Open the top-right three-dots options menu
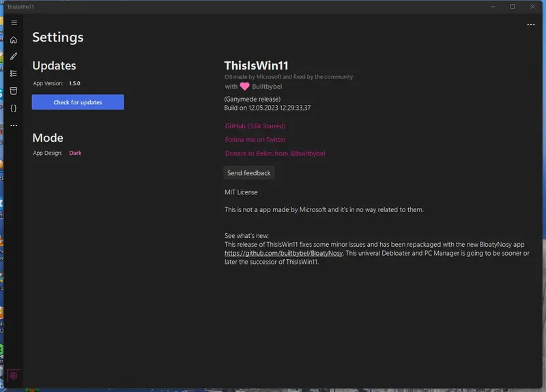This screenshot has width=546, height=392. (x=531, y=25)
